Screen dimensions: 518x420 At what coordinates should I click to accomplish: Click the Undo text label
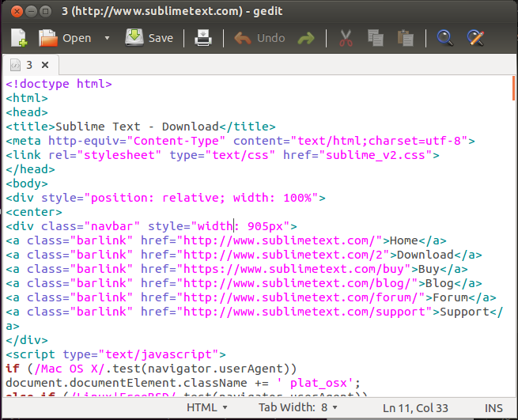271,38
